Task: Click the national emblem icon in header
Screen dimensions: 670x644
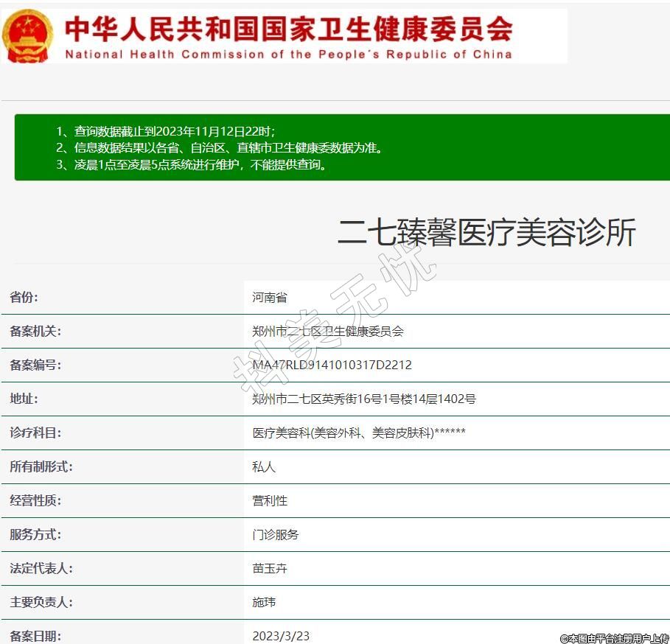Action: 28,36
